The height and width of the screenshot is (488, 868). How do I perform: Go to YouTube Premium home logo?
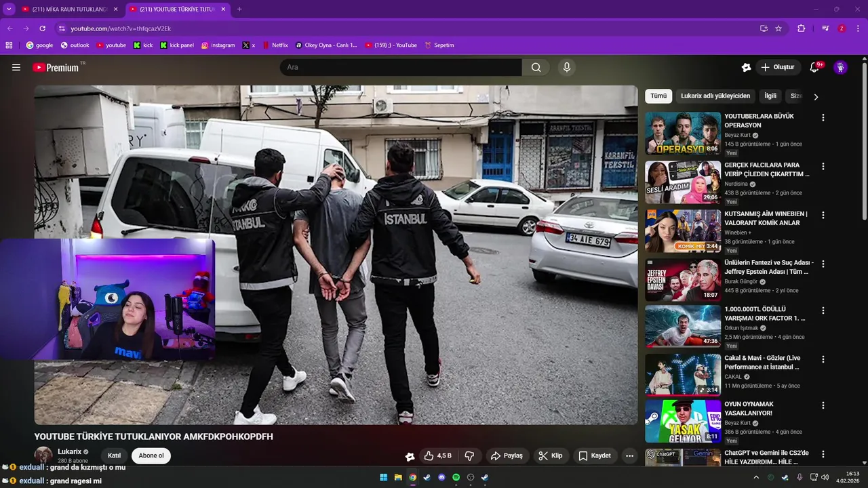pos(56,67)
